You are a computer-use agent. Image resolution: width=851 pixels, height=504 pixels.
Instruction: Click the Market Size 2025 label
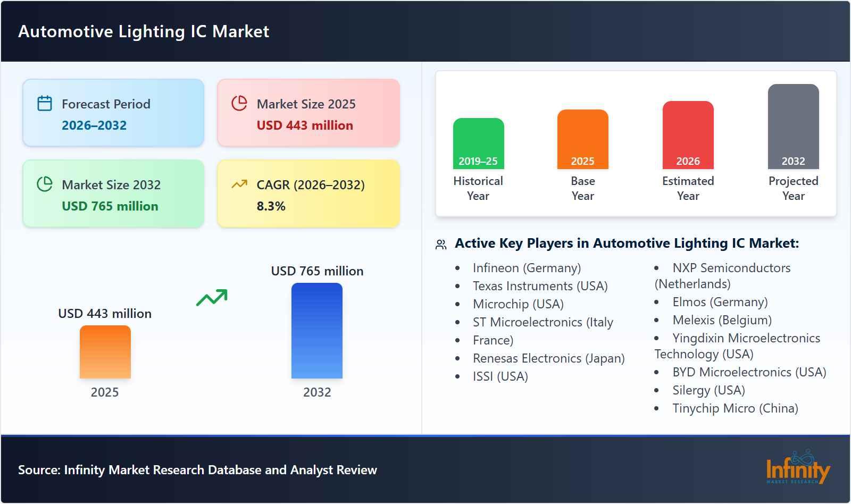click(306, 104)
